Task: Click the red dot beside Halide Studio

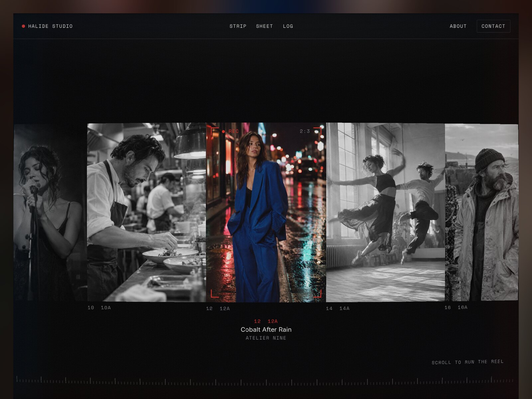Action: click(23, 26)
